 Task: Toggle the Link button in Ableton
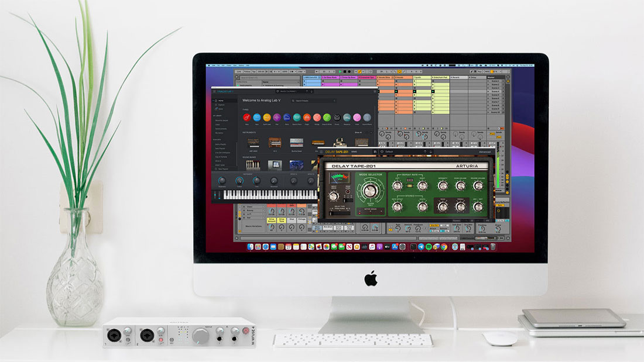(x=239, y=71)
